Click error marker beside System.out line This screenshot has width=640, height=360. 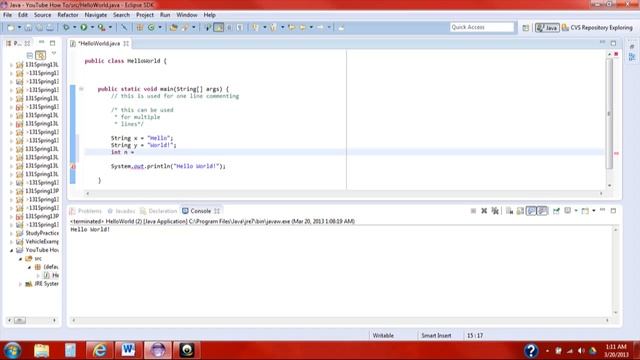[73, 167]
